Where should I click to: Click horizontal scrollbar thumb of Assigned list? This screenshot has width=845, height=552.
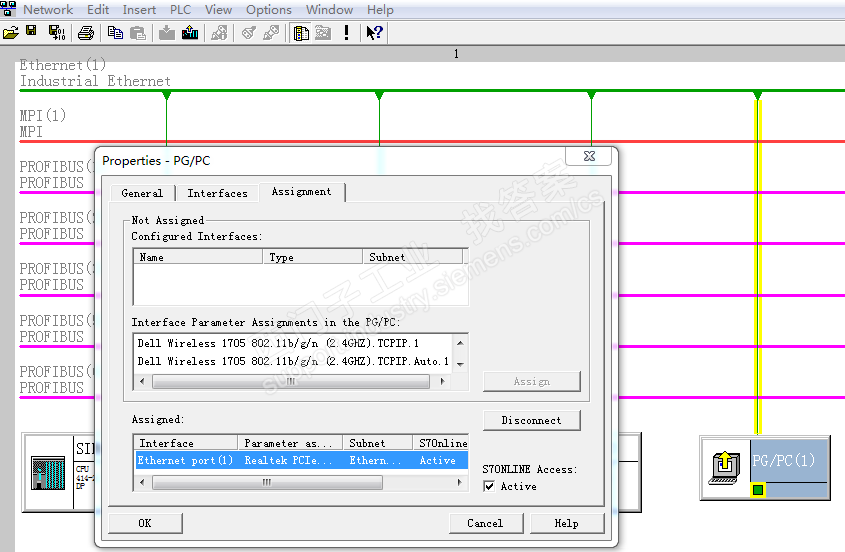[x=267, y=482]
